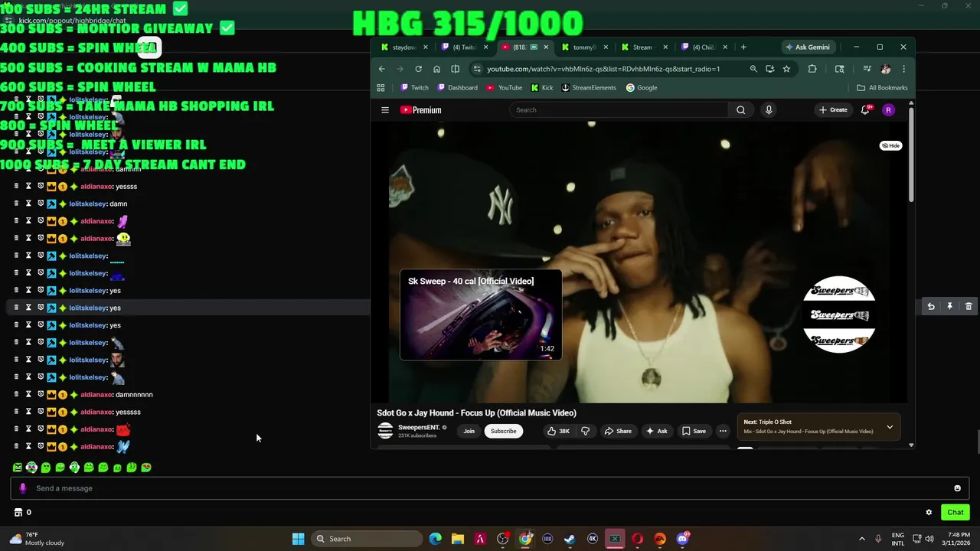Switch to the Stream Kick tab
Screen dimensions: 980x551
point(643,47)
